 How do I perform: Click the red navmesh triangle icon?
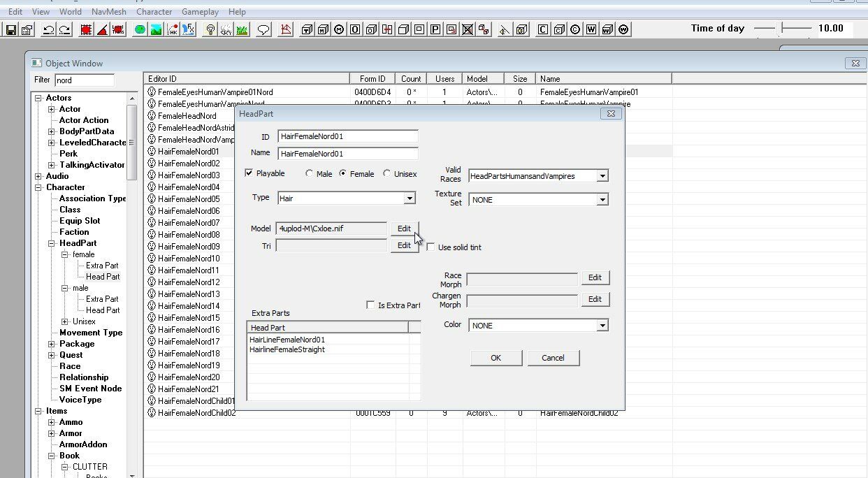(x=286, y=30)
